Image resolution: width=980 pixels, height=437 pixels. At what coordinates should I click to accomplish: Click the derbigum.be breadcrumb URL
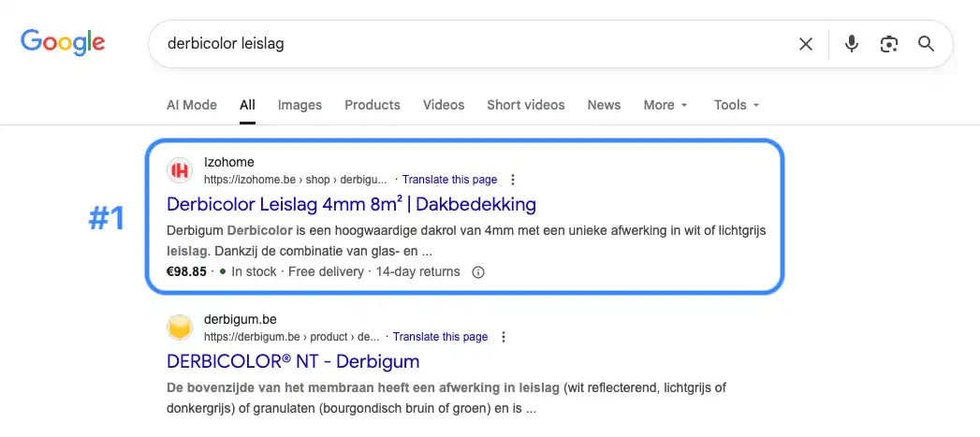pos(292,337)
